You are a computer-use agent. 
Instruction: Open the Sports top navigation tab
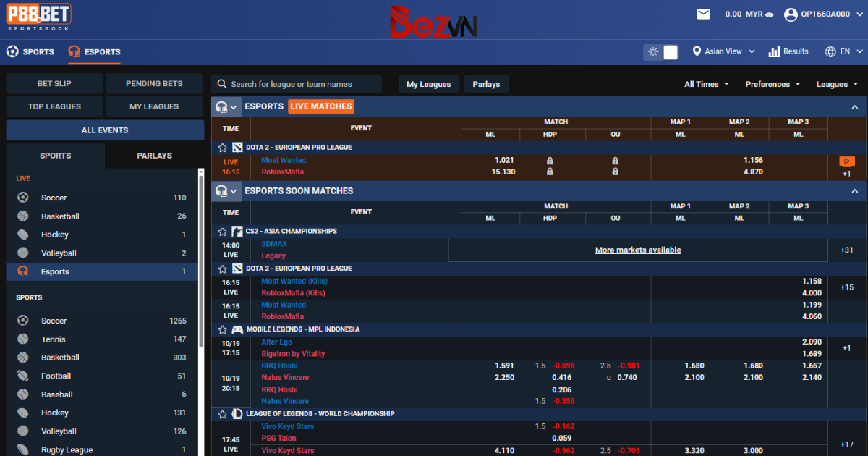coord(30,52)
